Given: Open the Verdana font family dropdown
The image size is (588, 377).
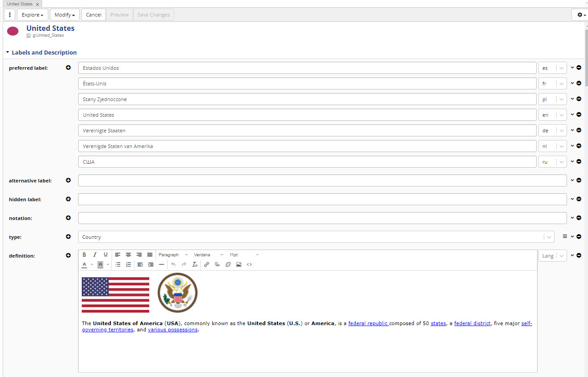Looking at the screenshot, I should (x=209, y=254).
